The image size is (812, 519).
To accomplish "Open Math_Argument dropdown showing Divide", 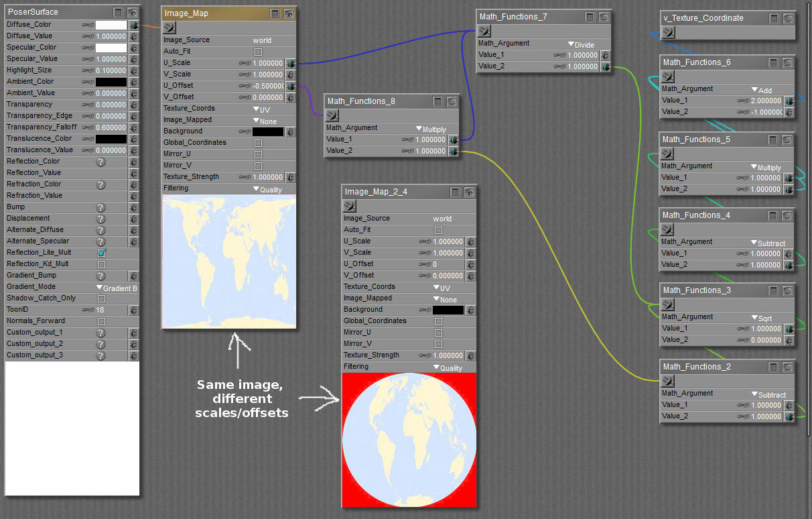I will click(x=581, y=44).
